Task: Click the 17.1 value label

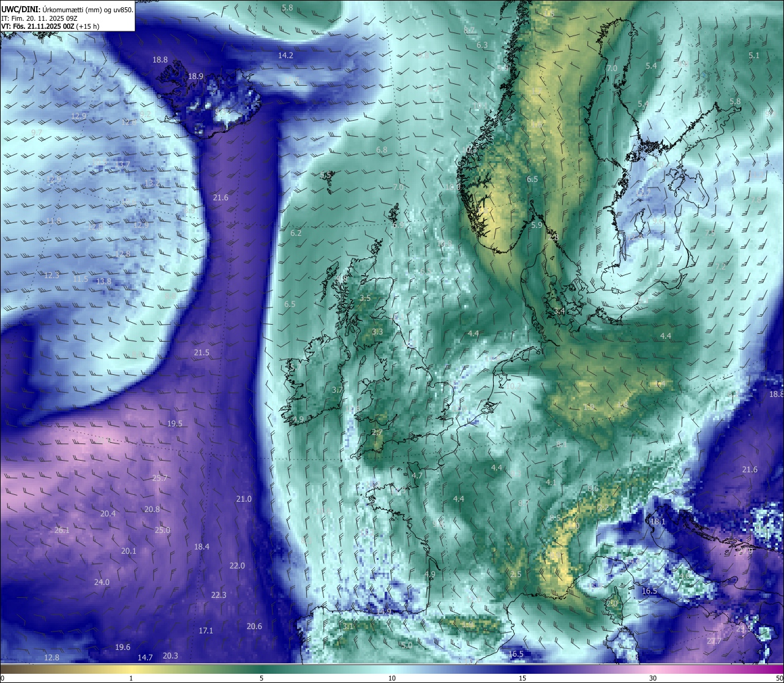Action: click(x=206, y=631)
